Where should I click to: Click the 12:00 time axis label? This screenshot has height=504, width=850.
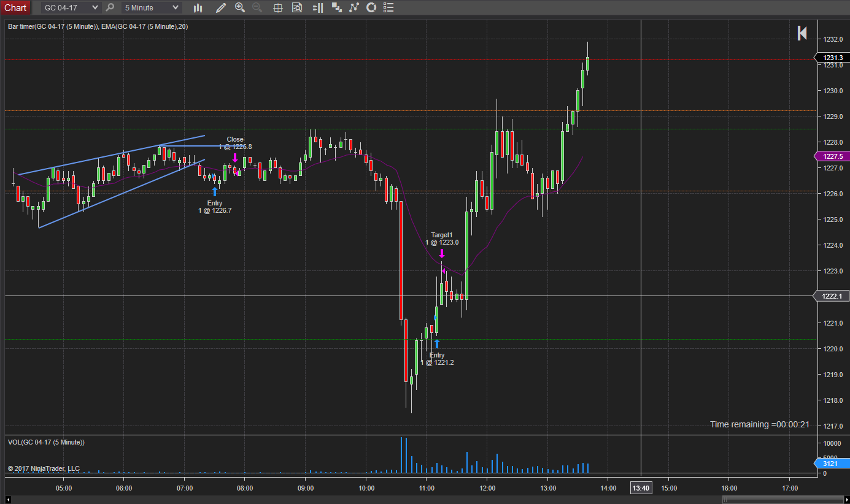pos(487,488)
